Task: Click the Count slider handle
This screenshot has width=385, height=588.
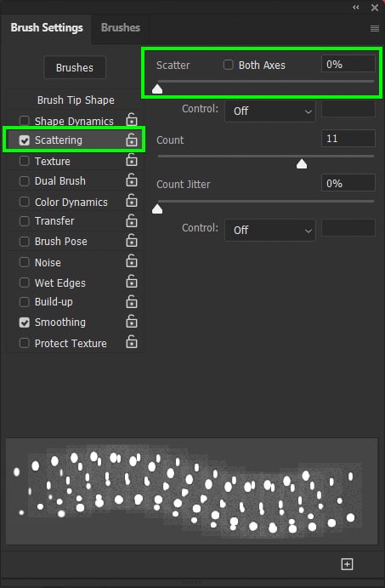Action: [x=302, y=164]
